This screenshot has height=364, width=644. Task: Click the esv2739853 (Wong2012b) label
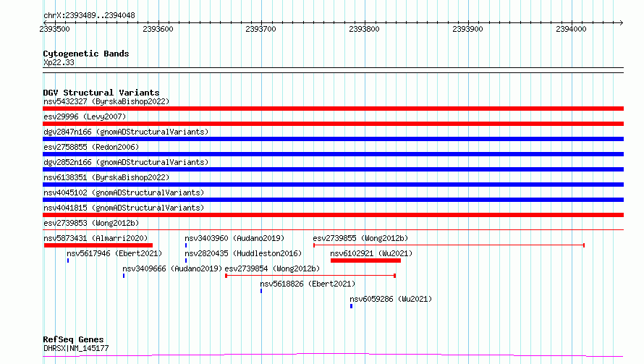91,223
